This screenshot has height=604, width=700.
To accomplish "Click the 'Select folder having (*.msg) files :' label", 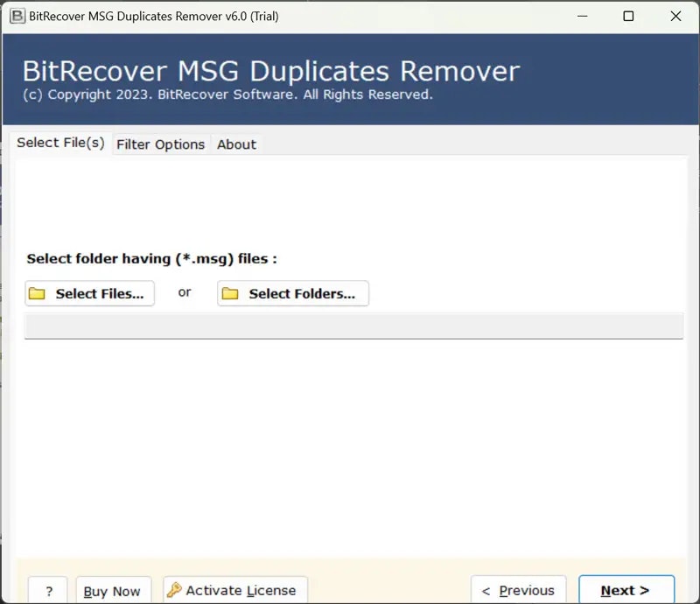I will pos(151,258).
